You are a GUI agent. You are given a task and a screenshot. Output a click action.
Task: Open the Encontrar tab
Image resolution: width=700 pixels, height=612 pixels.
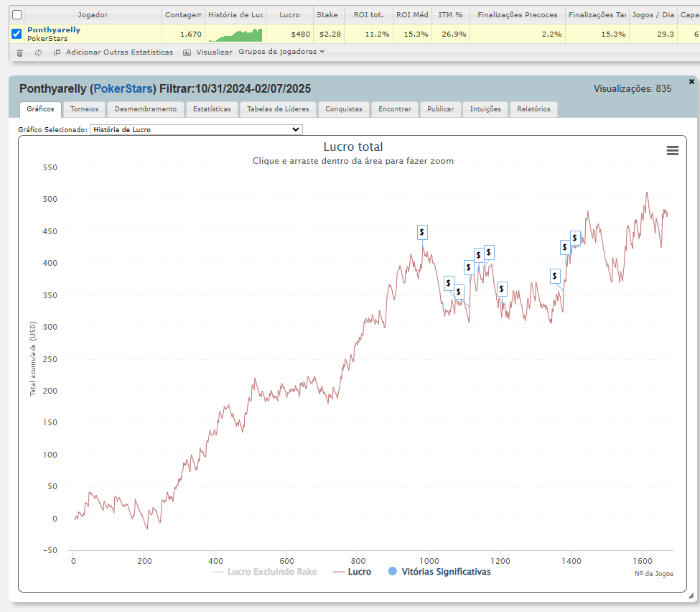pos(395,109)
